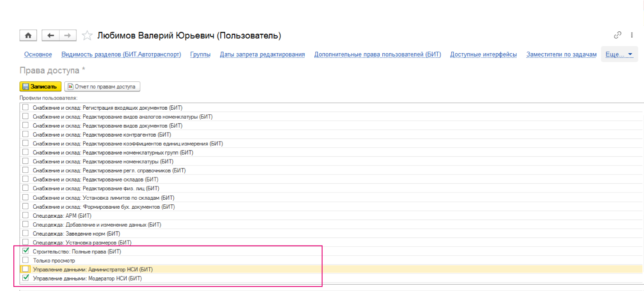Image resolution: width=644 pixels, height=291 pixels.
Task: Tick Снабжение и склад: Редактирование контрагентов
Action: tap(26, 135)
